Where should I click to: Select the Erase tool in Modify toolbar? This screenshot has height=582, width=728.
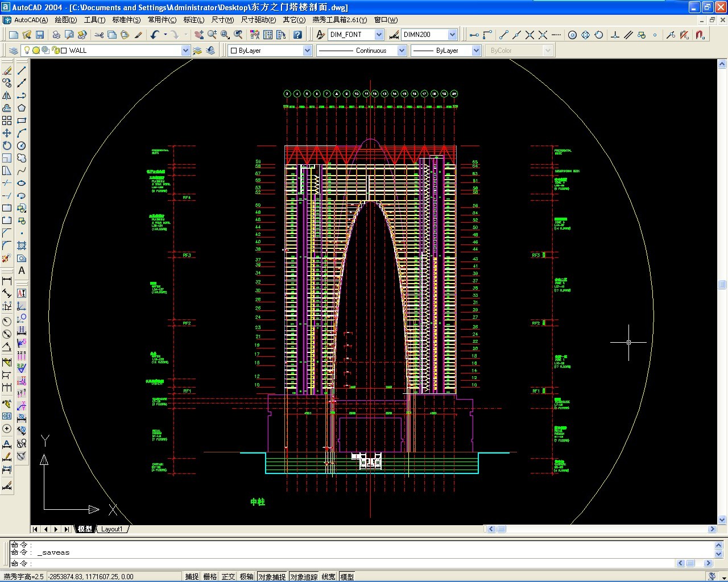[x=7, y=70]
